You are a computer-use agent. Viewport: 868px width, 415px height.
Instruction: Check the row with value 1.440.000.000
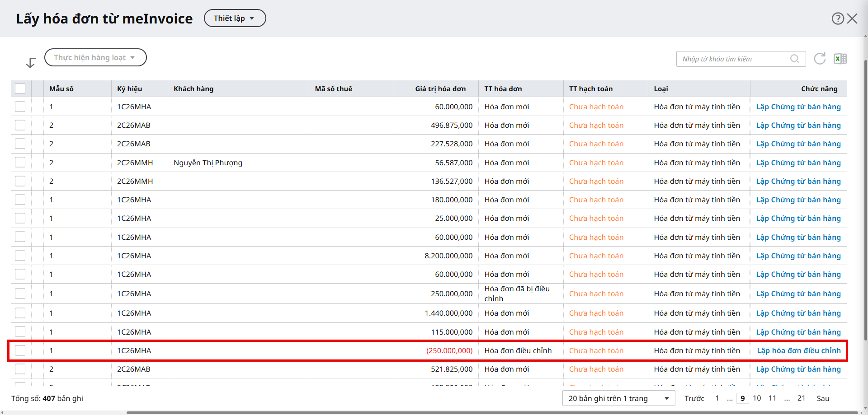(20, 313)
